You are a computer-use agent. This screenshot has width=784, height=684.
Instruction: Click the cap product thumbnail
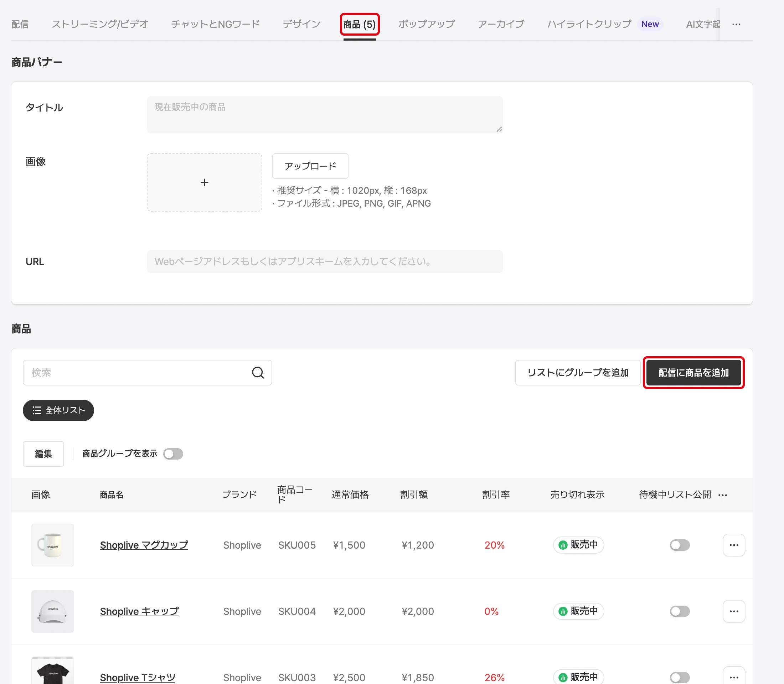click(53, 611)
